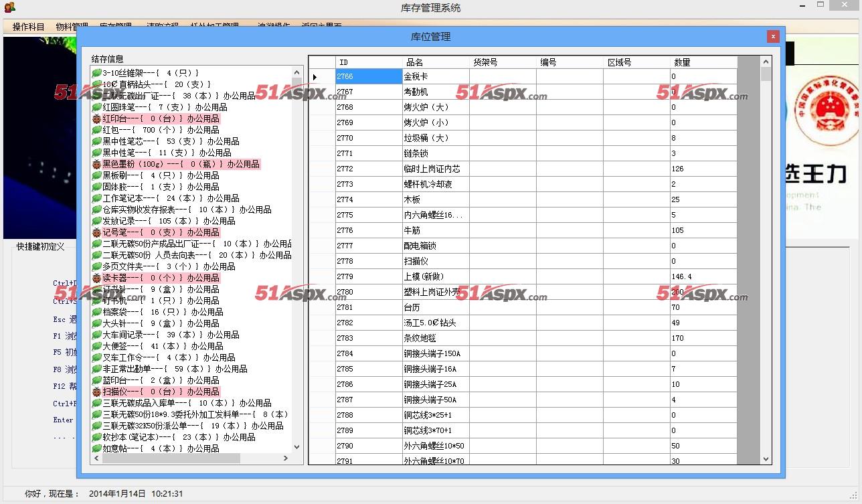
Task: Click the ladybug icon beside 黑色墨粉（100g）
Action: [97, 164]
